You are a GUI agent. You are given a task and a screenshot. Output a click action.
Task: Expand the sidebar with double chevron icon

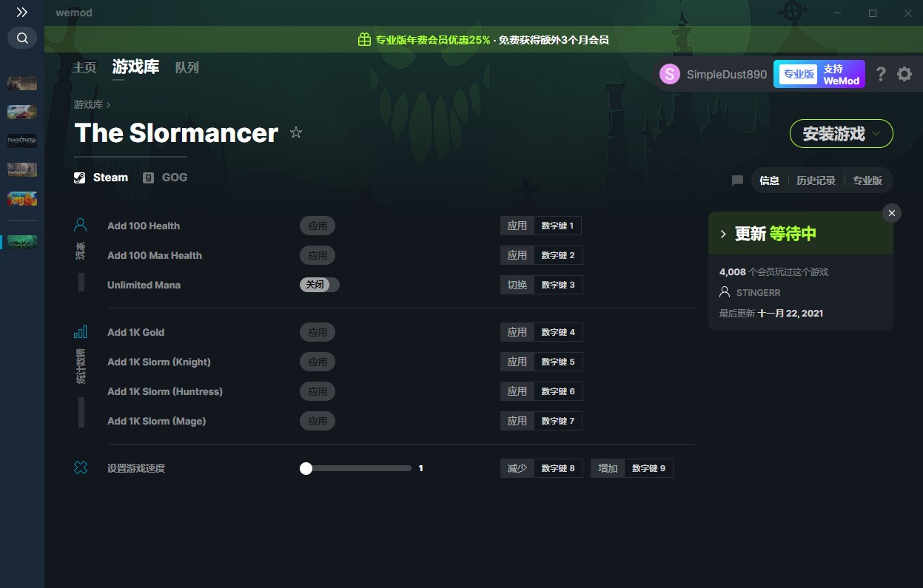tap(22, 13)
